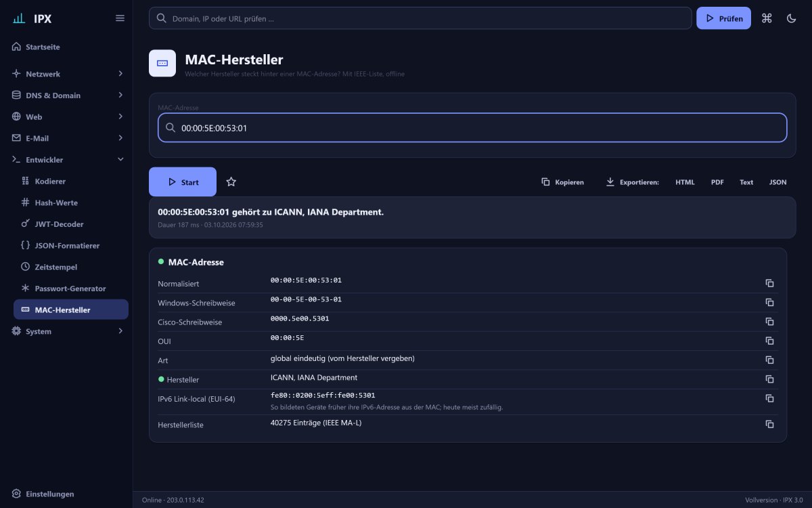Open the keyboard command palette icon
The image size is (812, 508).
point(767,18)
